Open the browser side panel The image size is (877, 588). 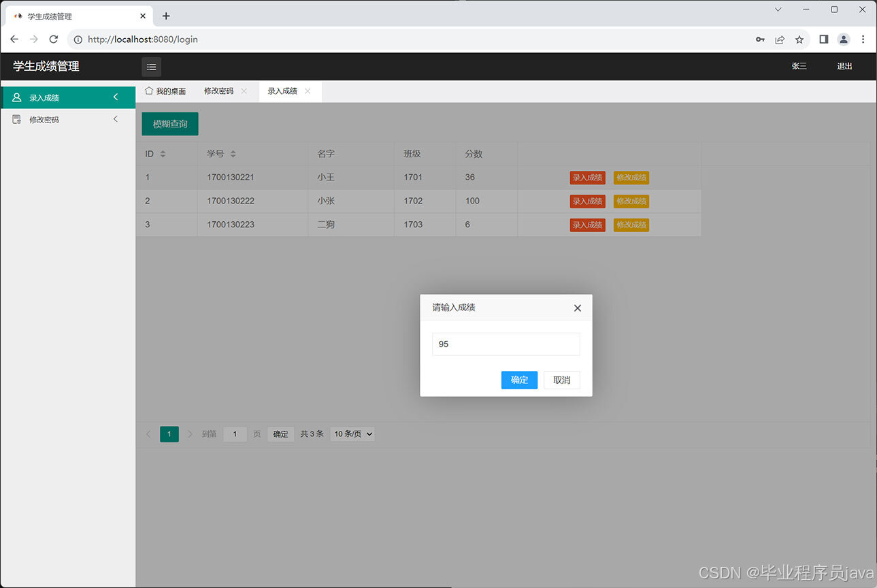click(x=823, y=39)
